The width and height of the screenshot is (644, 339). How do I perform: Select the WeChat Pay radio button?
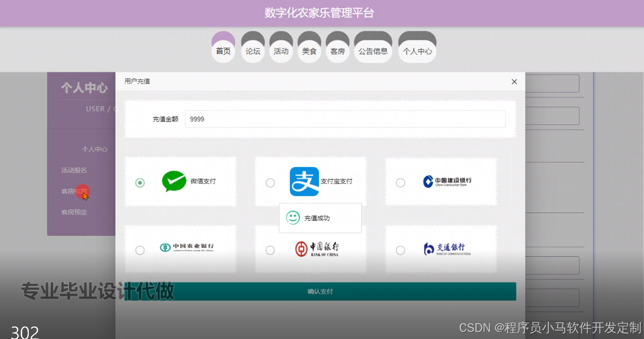(x=140, y=183)
